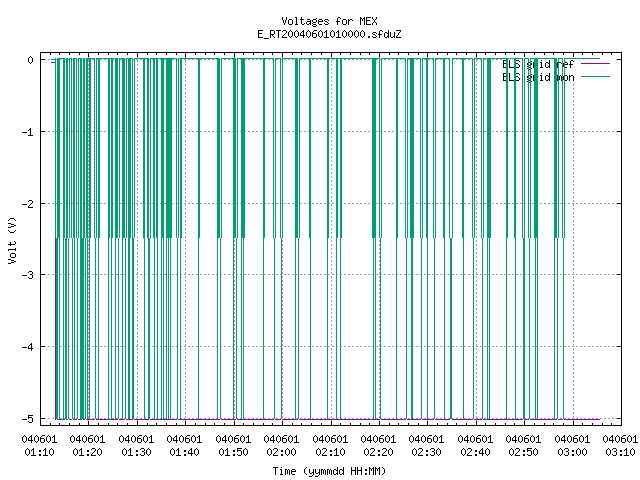Viewport: 640px width, 480px height.
Task: Click the x-axis tick label 01:10
Action: [x=39, y=452]
